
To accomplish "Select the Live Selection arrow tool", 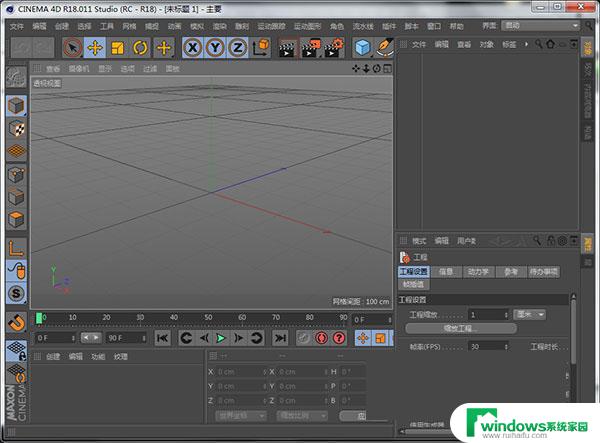I will coord(72,48).
